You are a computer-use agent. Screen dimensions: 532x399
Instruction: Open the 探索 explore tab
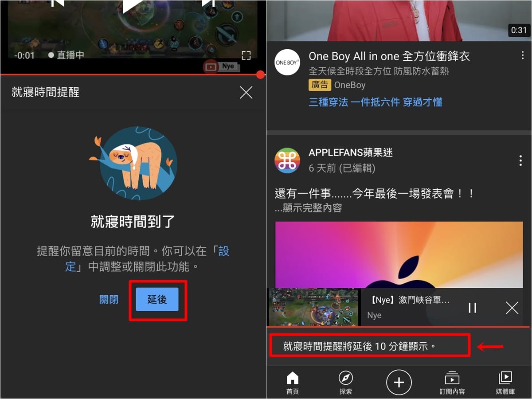(x=346, y=383)
